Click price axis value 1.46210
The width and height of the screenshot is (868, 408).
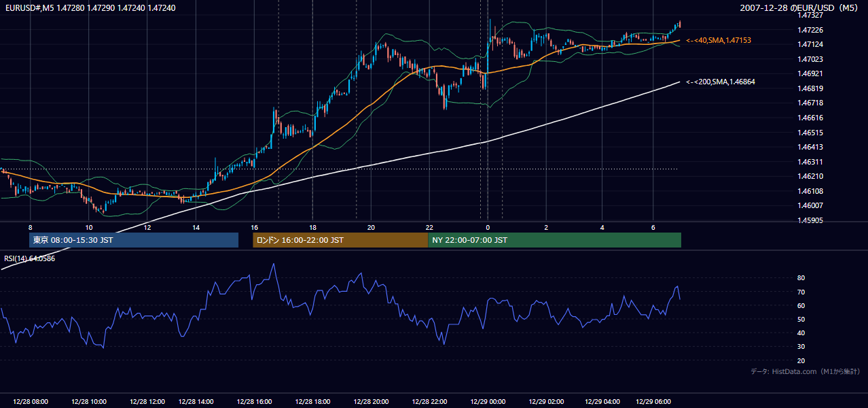tap(811, 176)
